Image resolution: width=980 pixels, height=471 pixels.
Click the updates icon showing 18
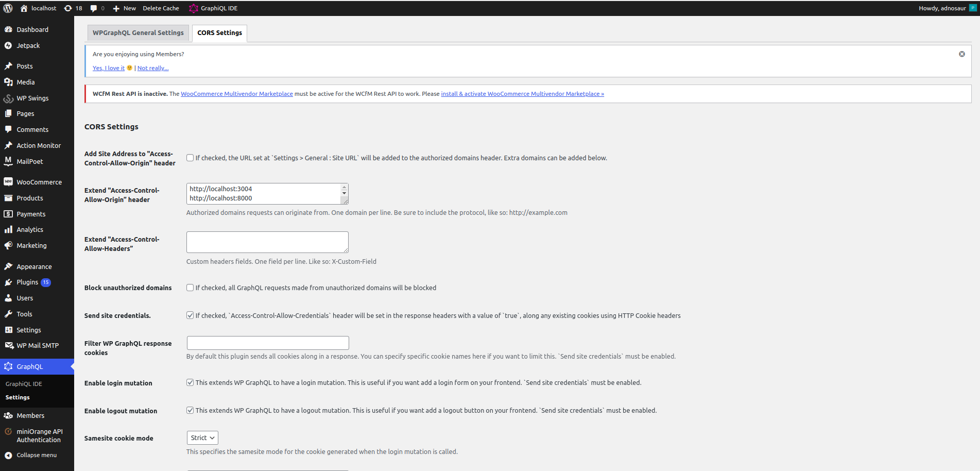pyautogui.click(x=68, y=8)
